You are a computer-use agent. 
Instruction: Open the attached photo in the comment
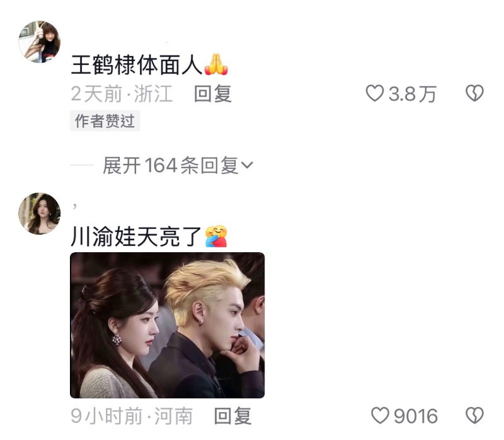[167, 325]
